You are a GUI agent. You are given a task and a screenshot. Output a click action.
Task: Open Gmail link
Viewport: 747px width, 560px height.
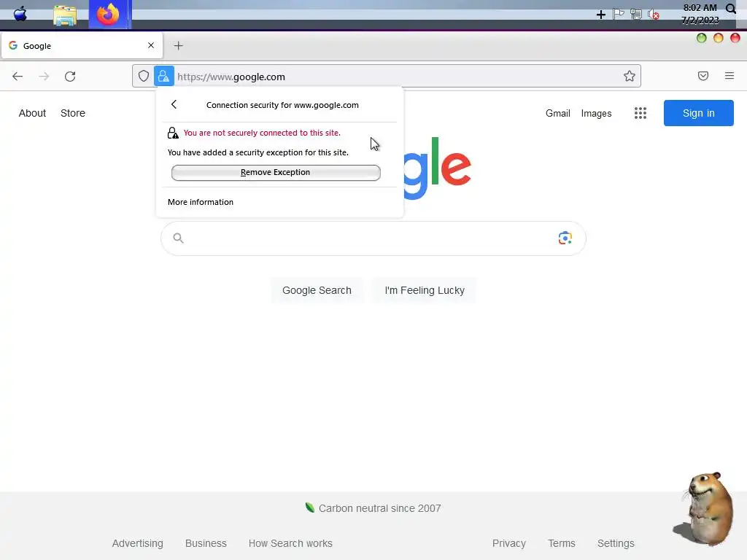pos(558,113)
